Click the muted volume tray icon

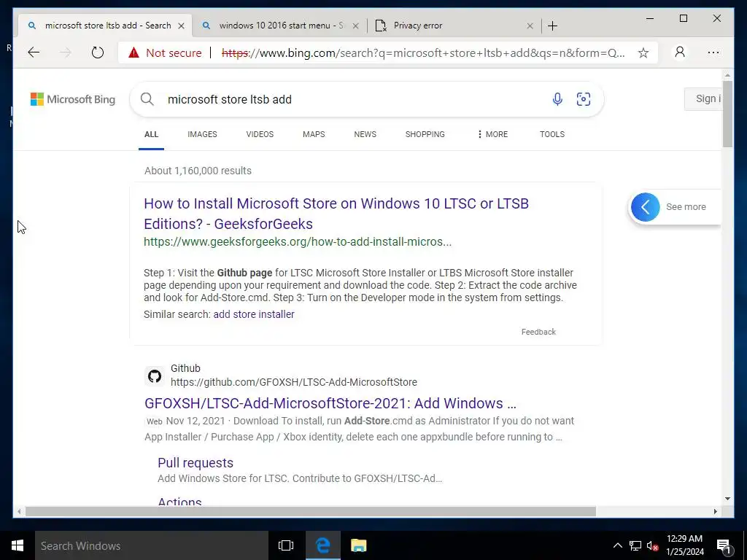click(x=653, y=545)
